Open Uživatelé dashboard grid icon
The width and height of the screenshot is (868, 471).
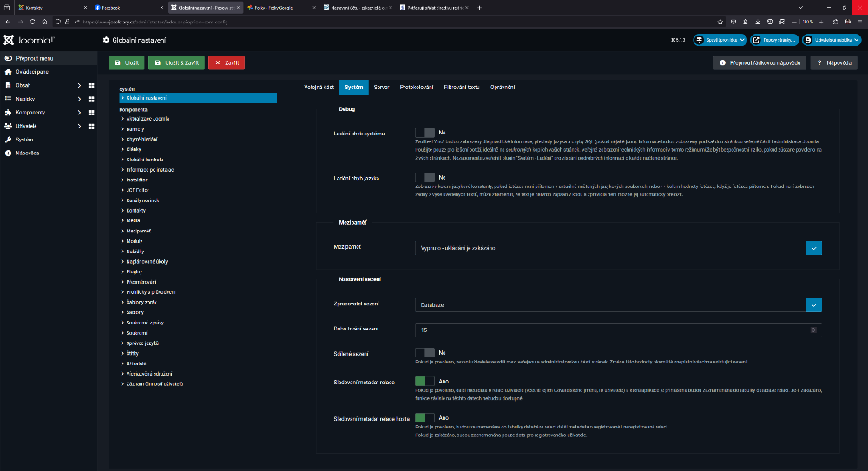point(91,126)
